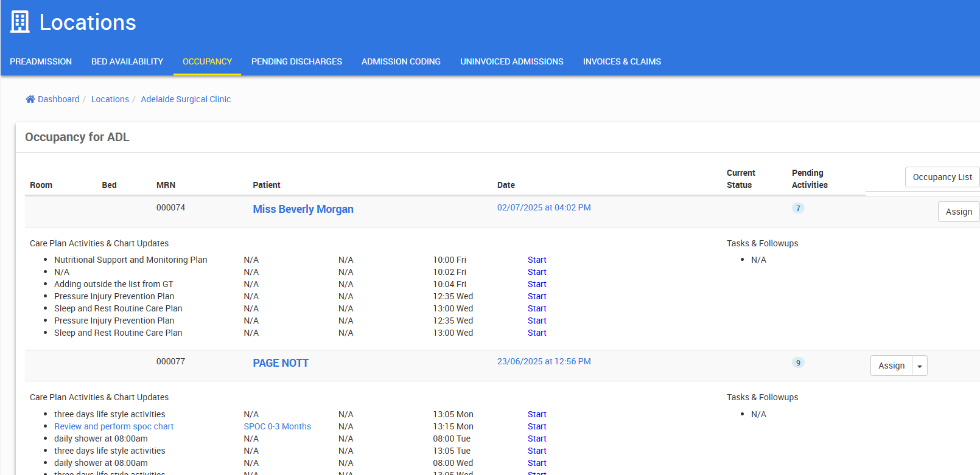Open the Bed Availability tab
Viewport: 980px width, 475px height.
tap(127, 61)
